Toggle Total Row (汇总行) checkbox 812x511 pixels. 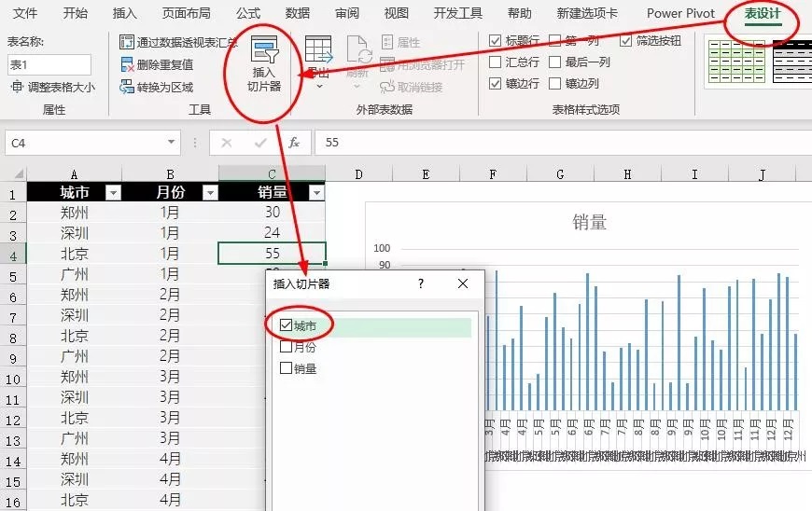pos(495,62)
